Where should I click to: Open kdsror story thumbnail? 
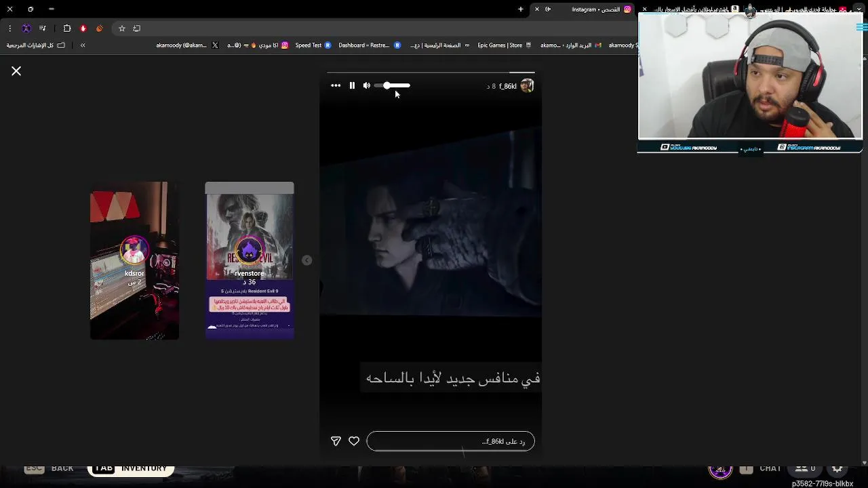click(x=134, y=260)
